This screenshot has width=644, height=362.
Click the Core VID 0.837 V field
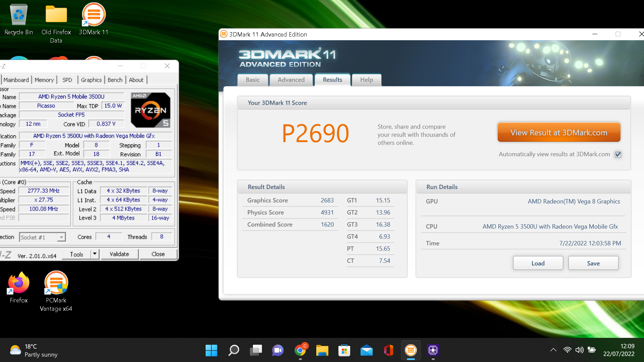coord(106,124)
